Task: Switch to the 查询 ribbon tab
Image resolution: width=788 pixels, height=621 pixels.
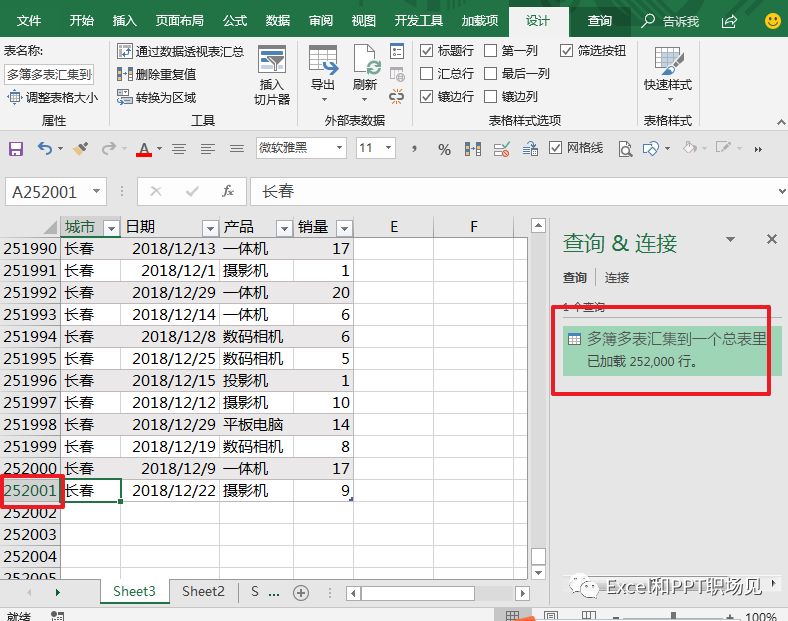Action: [x=600, y=21]
